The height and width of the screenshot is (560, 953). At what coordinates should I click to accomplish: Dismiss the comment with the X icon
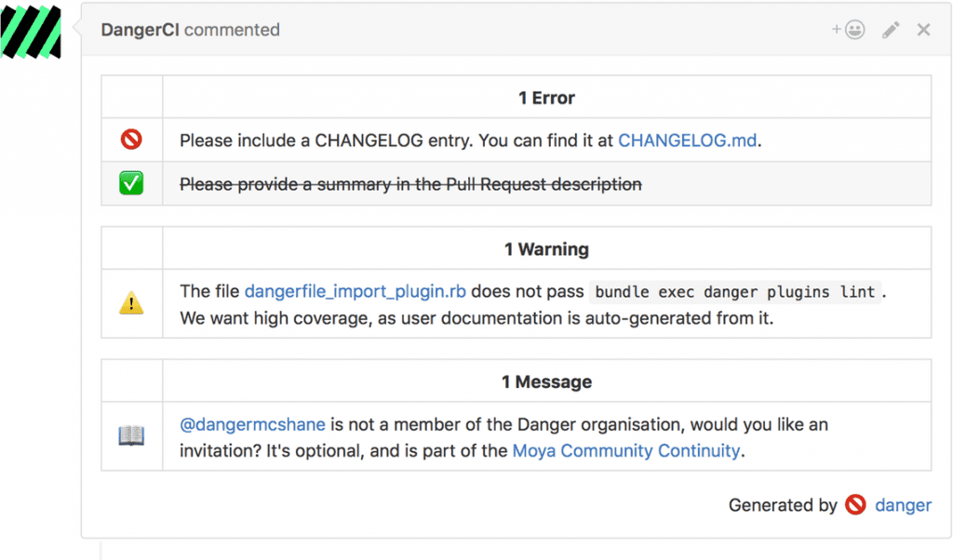click(922, 29)
